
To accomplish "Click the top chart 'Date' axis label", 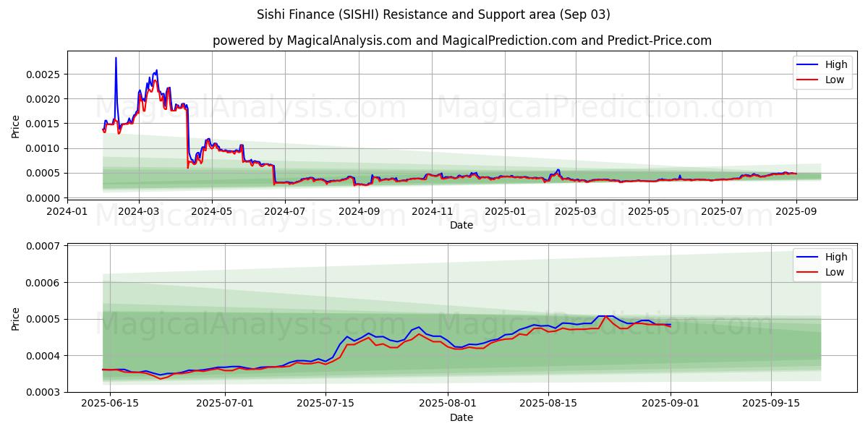I will 461,225.
